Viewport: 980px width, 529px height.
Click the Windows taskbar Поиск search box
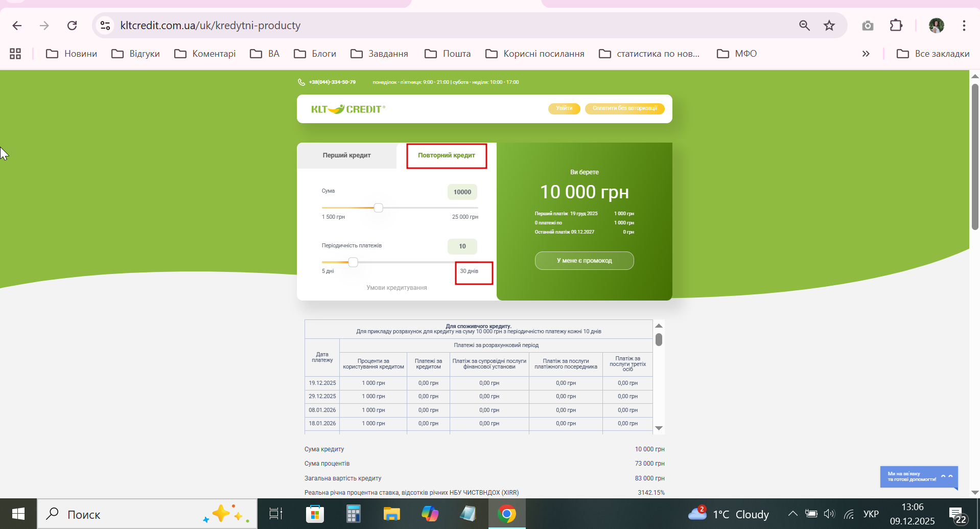click(147, 514)
